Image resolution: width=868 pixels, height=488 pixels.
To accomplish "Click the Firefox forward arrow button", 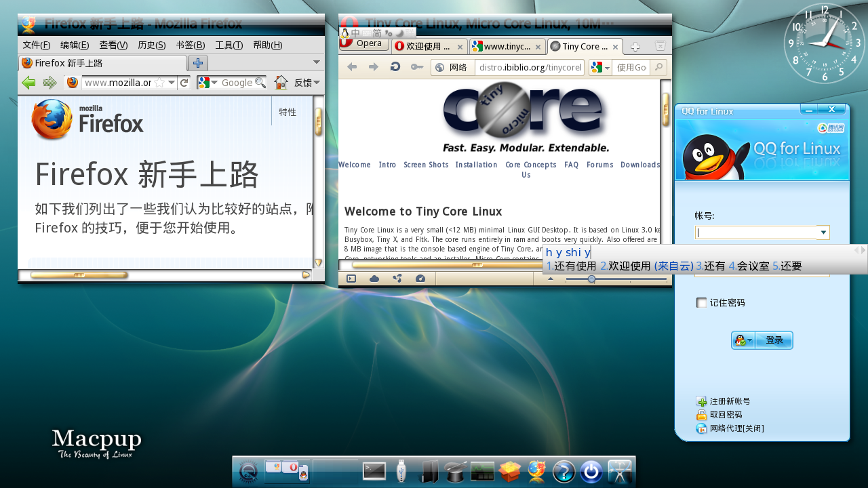I will (x=50, y=83).
